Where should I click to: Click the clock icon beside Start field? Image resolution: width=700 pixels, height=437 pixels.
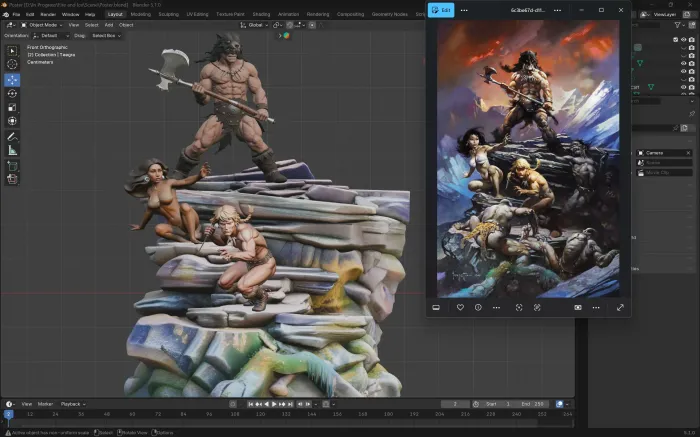pos(476,404)
